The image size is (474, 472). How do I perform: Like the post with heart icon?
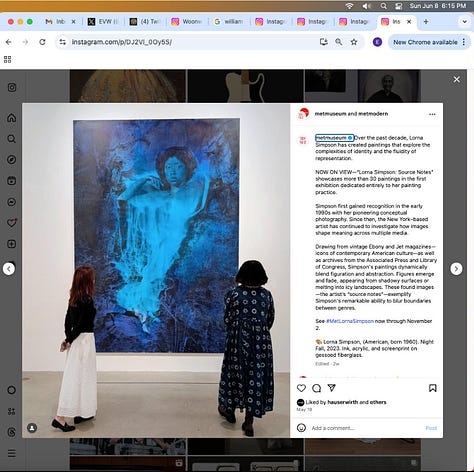click(301, 388)
